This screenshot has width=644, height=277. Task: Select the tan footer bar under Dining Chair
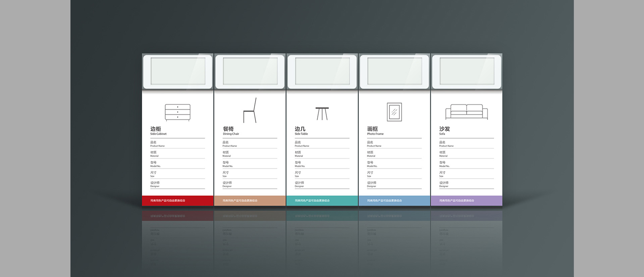coord(250,201)
